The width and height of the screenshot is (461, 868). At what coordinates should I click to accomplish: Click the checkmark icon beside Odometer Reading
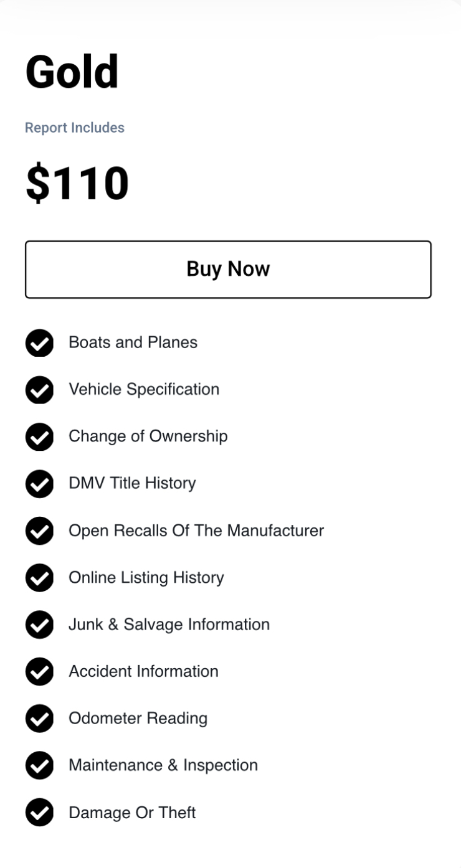coord(39,719)
